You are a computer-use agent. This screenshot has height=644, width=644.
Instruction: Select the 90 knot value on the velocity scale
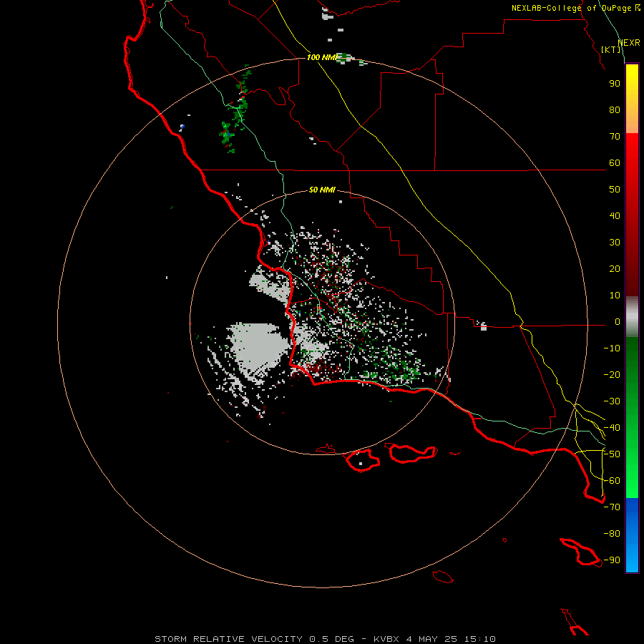[615, 84]
